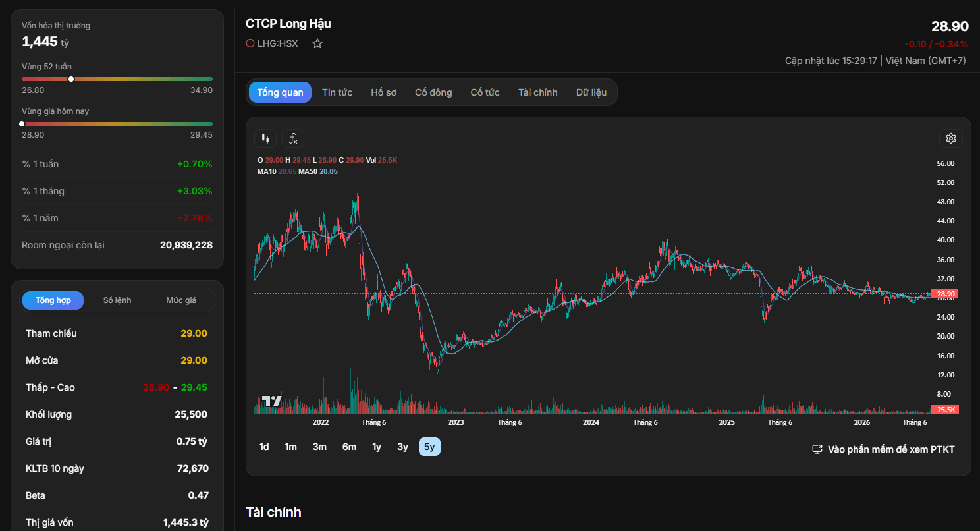The width and height of the screenshot is (980, 531).
Task: Open the Tin tức tab
Action: 337,92
